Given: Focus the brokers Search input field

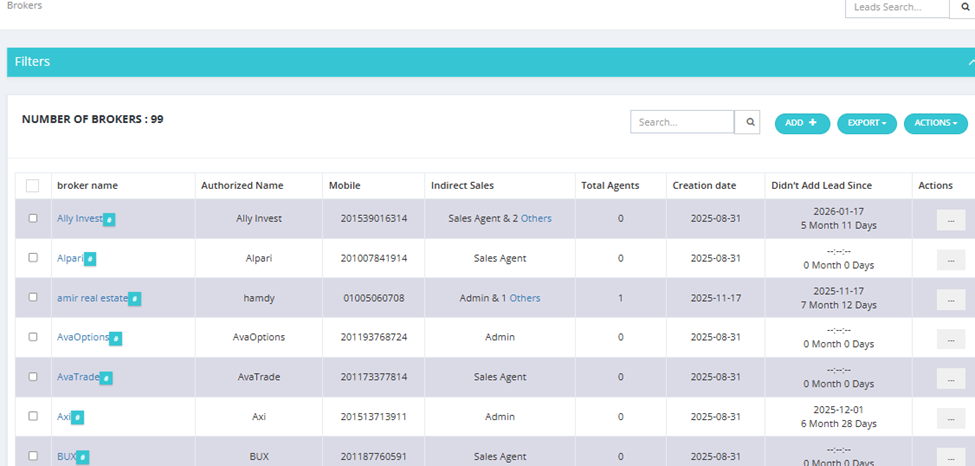Looking at the screenshot, I should pyautogui.click(x=682, y=122).
